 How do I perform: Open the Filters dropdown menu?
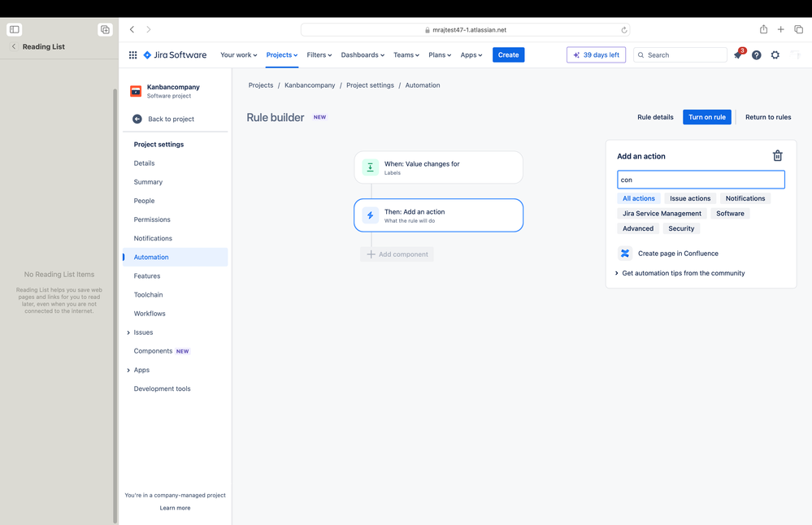(319, 55)
